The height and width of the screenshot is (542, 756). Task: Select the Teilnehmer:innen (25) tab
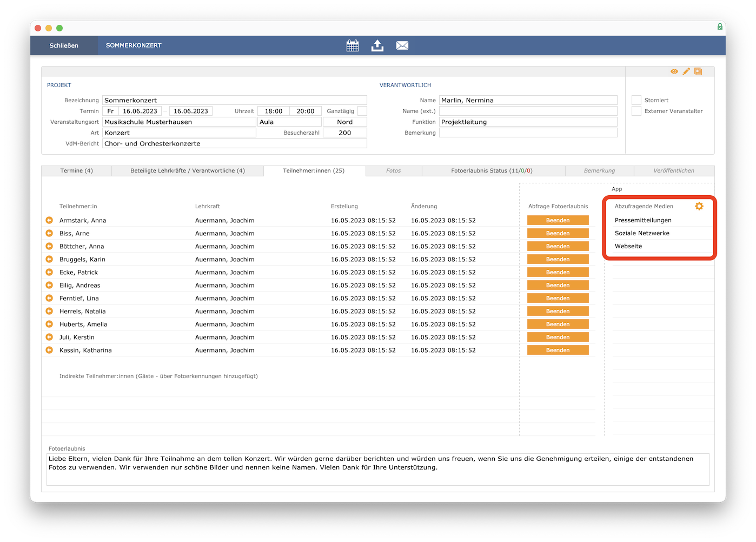[x=314, y=171]
